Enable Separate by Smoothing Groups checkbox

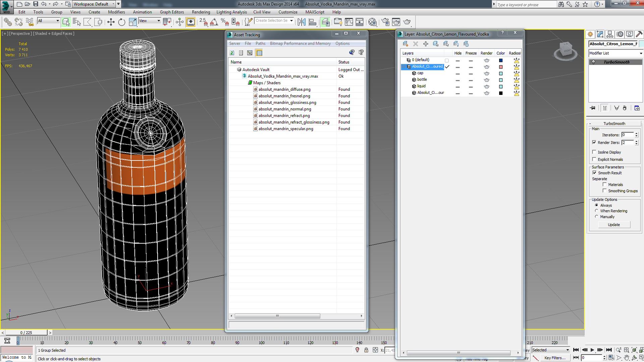point(604,190)
